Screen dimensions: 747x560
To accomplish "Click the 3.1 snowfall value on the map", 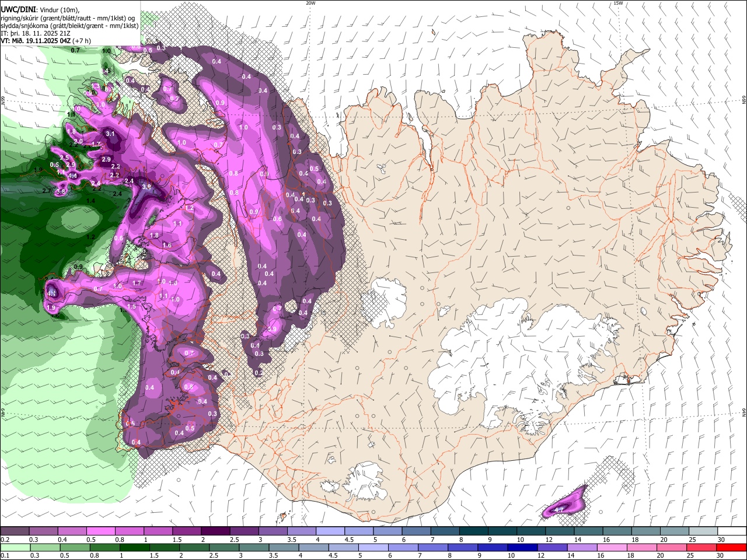I will [x=111, y=134].
